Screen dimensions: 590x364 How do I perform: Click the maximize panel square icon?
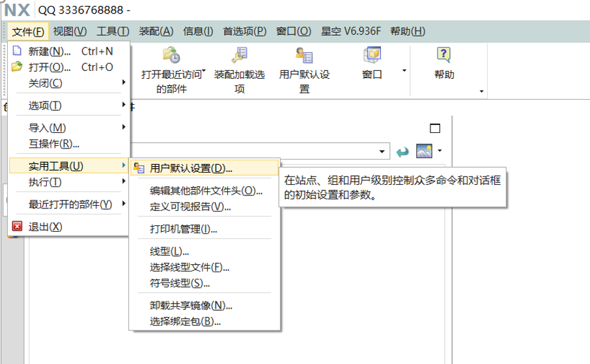435,128
